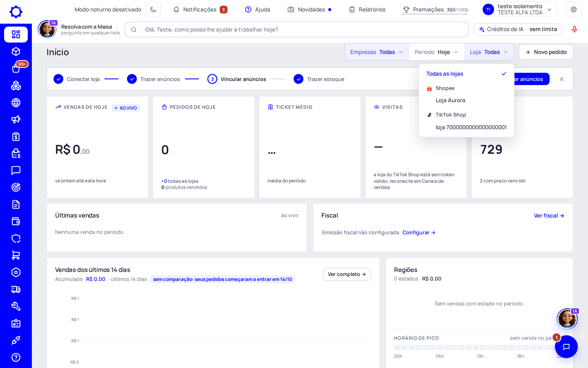Open the shield icon in the sidebar
The image size is (588, 368).
[x=16, y=238]
